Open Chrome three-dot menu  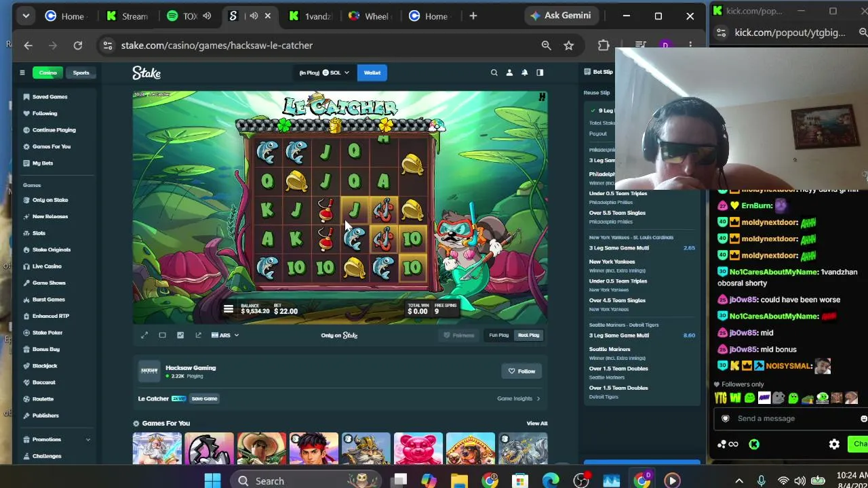690,45
